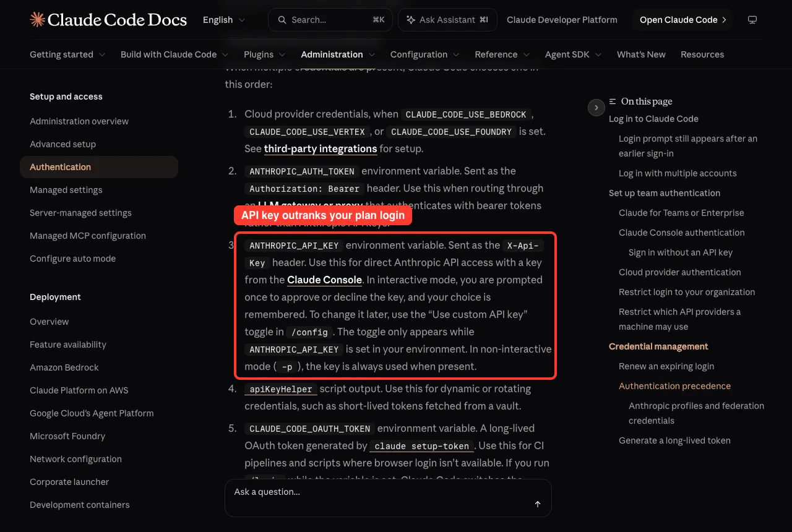This screenshot has width=792, height=532.
Task: Click the On this page list icon
Action: pyautogui.click(x=613, y=101)
